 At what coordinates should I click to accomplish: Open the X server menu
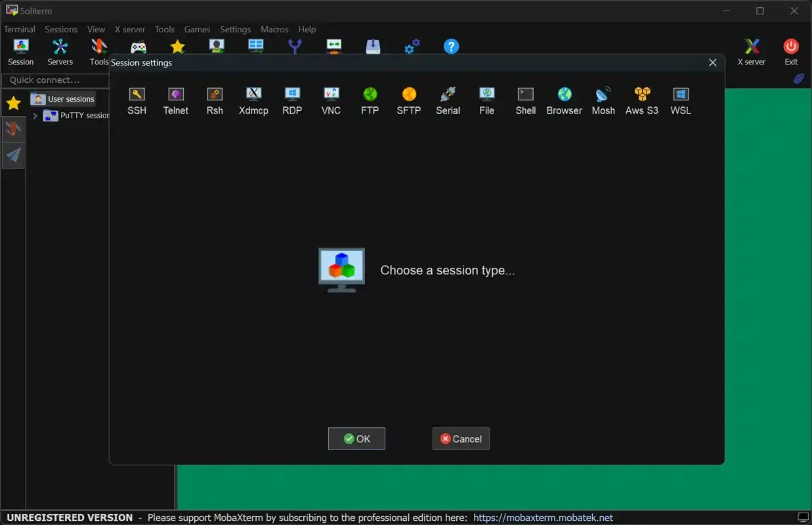(x=130, y=29)
